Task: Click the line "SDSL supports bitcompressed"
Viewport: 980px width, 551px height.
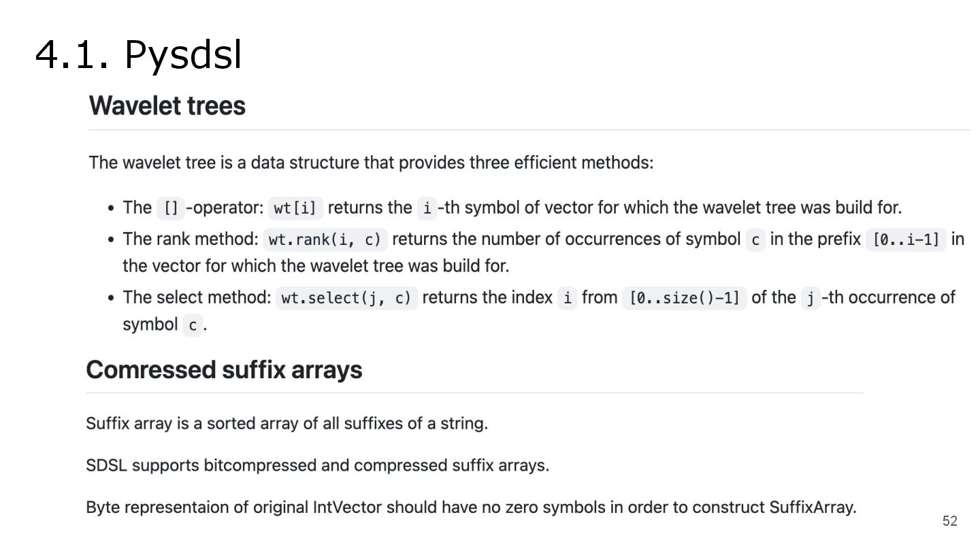Action: [317, 466]
